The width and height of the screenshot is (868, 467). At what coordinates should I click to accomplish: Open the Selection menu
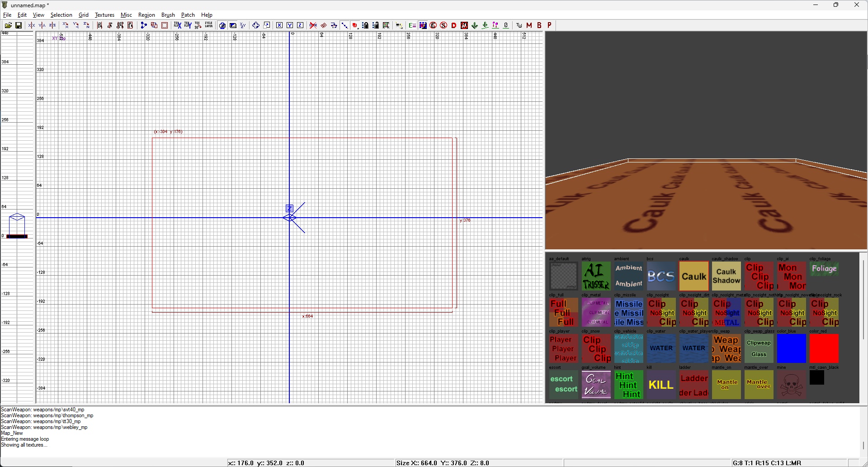61,15
